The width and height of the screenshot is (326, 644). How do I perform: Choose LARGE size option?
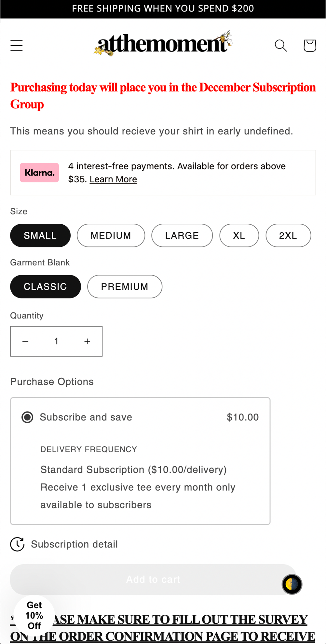coord(182,235)
